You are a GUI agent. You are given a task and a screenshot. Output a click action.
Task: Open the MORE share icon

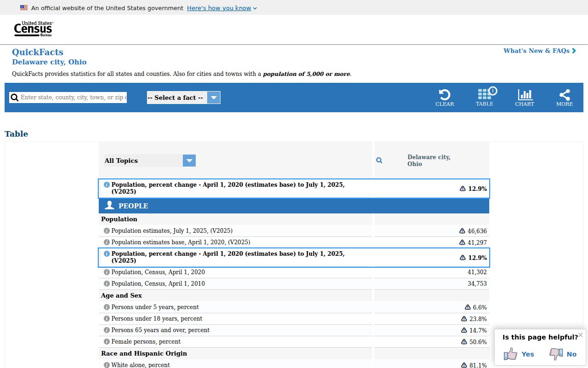[x=565, y=98]
